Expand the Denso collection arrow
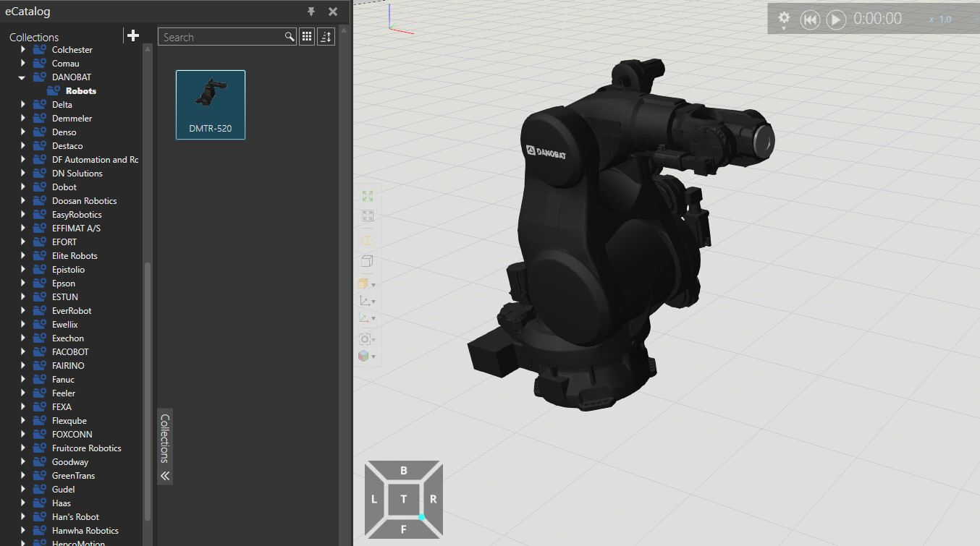980x546 pixels. coord(22,132)
